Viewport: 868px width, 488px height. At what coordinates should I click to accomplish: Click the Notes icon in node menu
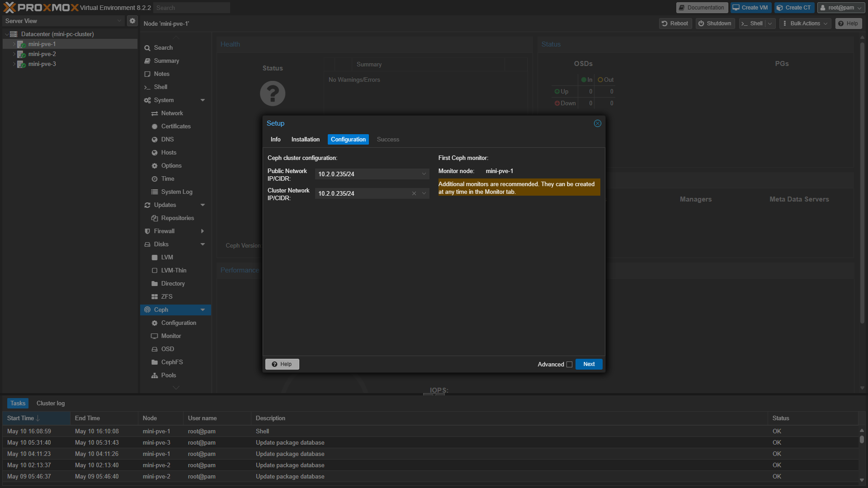coord(147,74)
